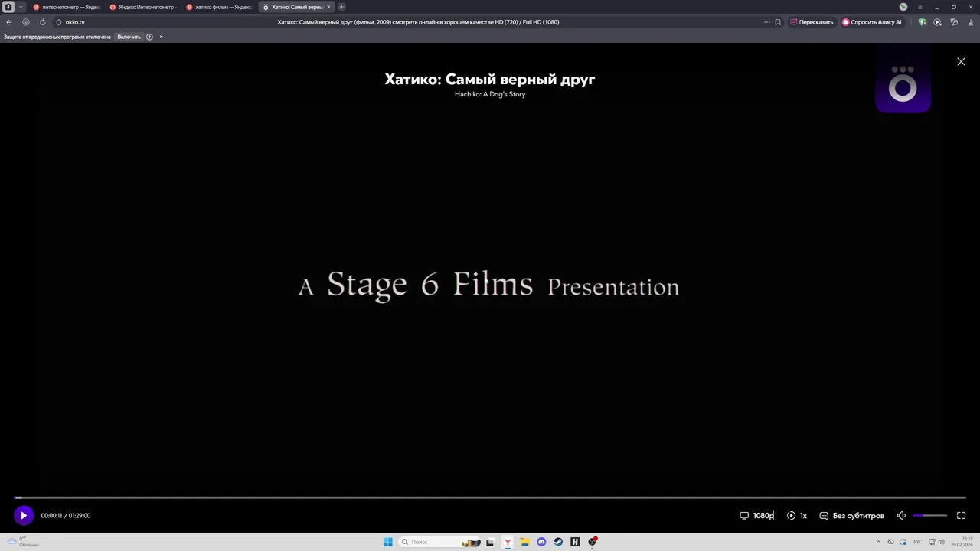Switch the РУС input language indicator
Viewport: 980px width, 551px height.
pos(917,542)
